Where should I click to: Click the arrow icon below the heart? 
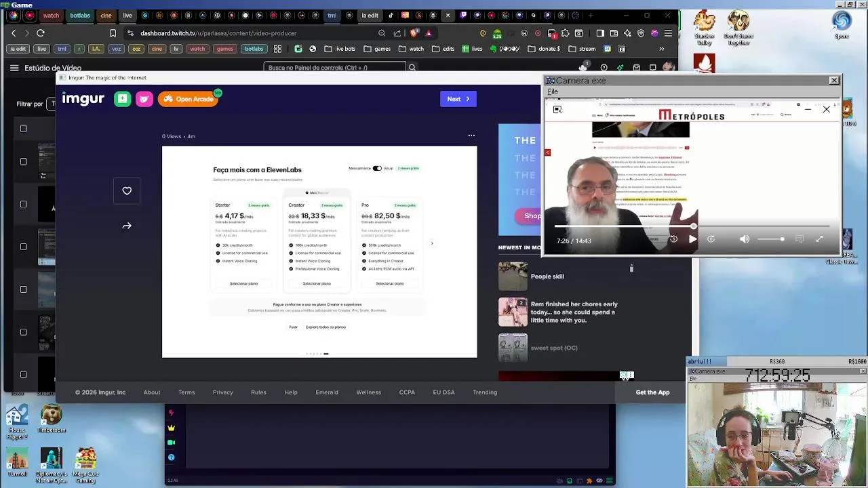[127, 226]
